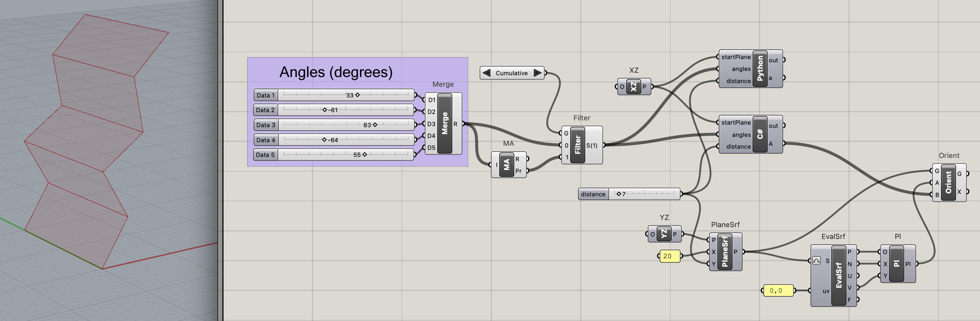
Task: Click the Data 2 slider grip at -61
Action: click(325, 110)
